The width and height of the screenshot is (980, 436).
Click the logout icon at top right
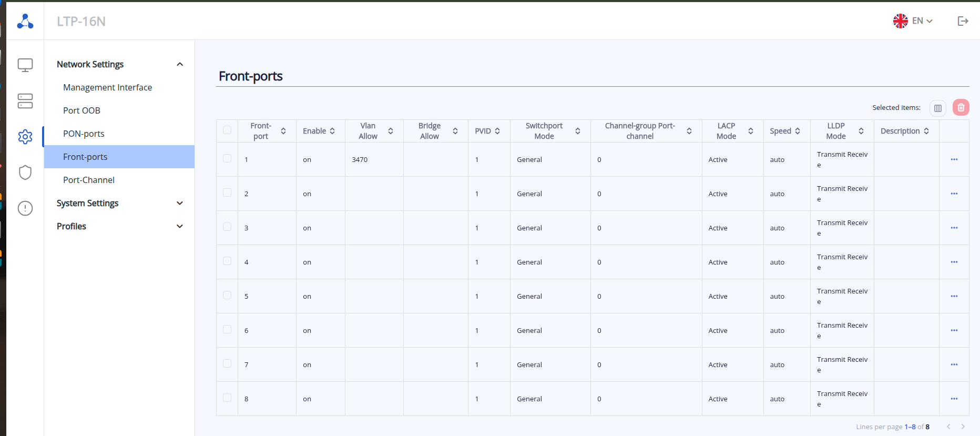point(963,21)
